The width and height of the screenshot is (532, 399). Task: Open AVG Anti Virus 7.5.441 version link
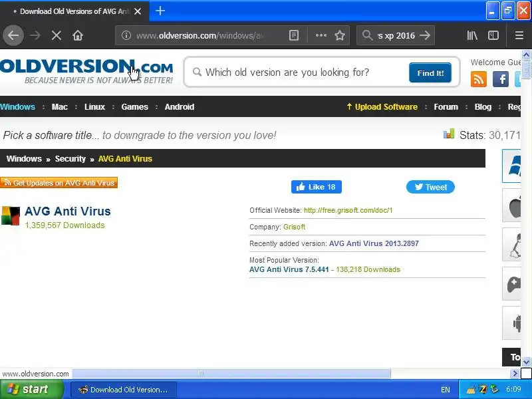click(x=289, y=270)
